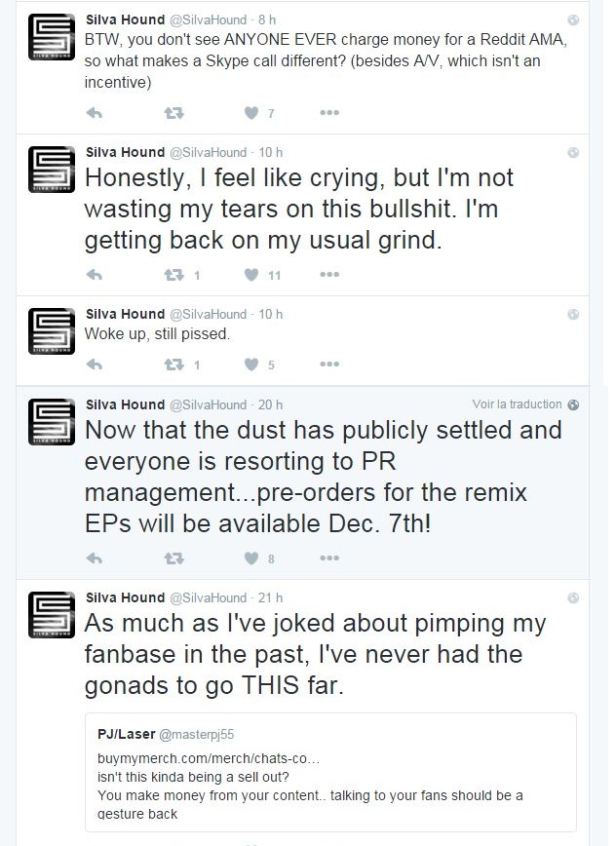Click Silva Hound avatar on remix EPs tweet
616x846 pixels.
click(48, 420)
